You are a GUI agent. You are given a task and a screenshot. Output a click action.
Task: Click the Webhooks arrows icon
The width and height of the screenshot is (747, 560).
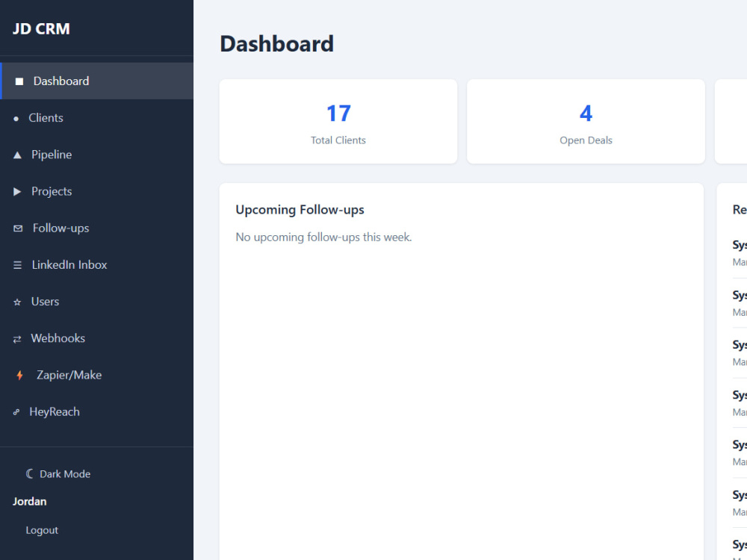pos(17,339)
